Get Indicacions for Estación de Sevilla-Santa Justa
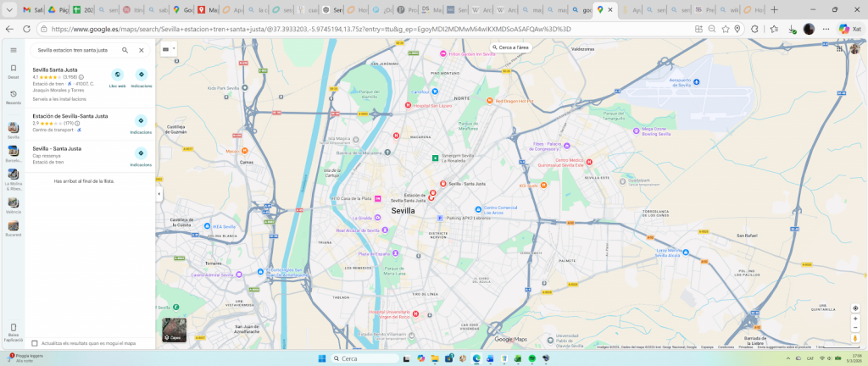The width and height of the screenshot is (868, 366). [142, 124]
